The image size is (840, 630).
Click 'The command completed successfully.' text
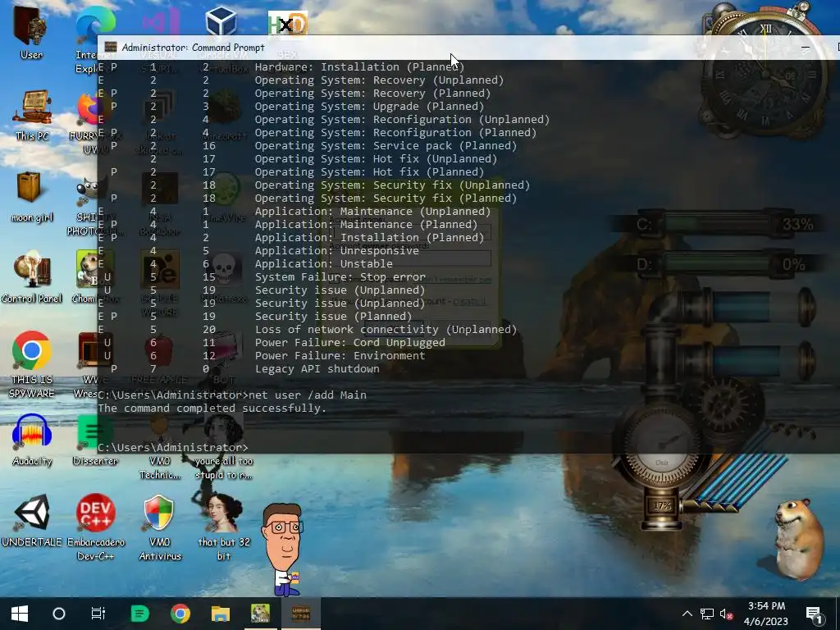(212, 409)
